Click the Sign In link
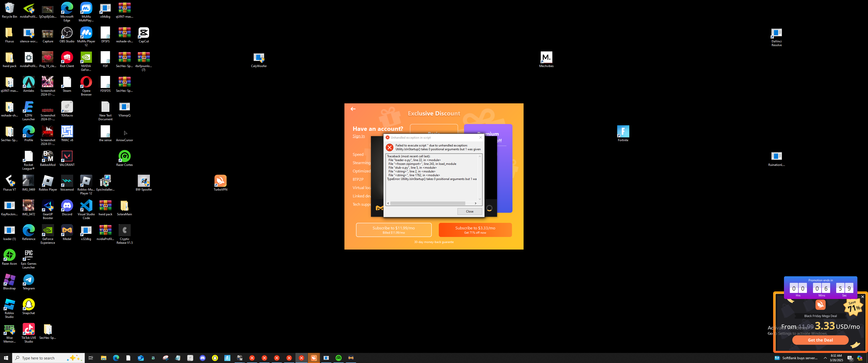Image resolution: width=868 pixels, height=363 pixels. (359, 136)
